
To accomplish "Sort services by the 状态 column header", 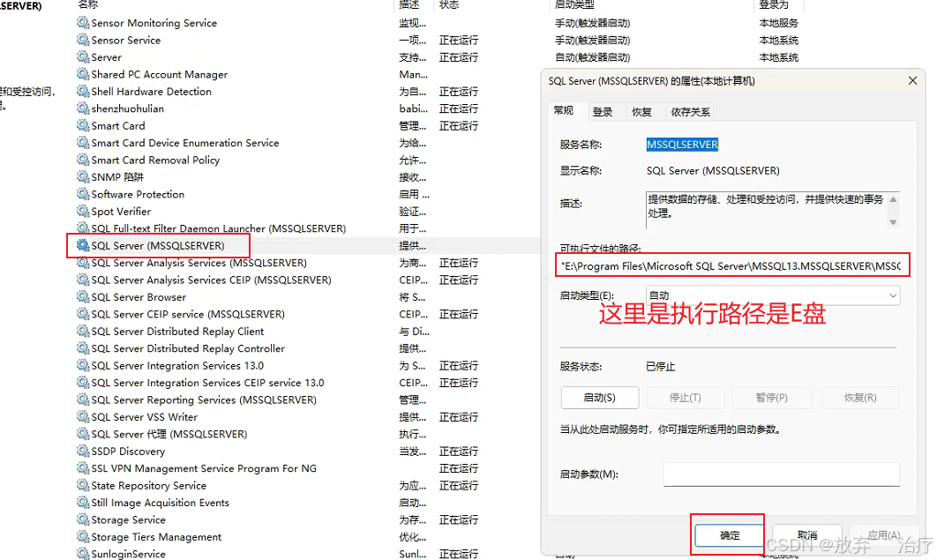I will point(449,4).
